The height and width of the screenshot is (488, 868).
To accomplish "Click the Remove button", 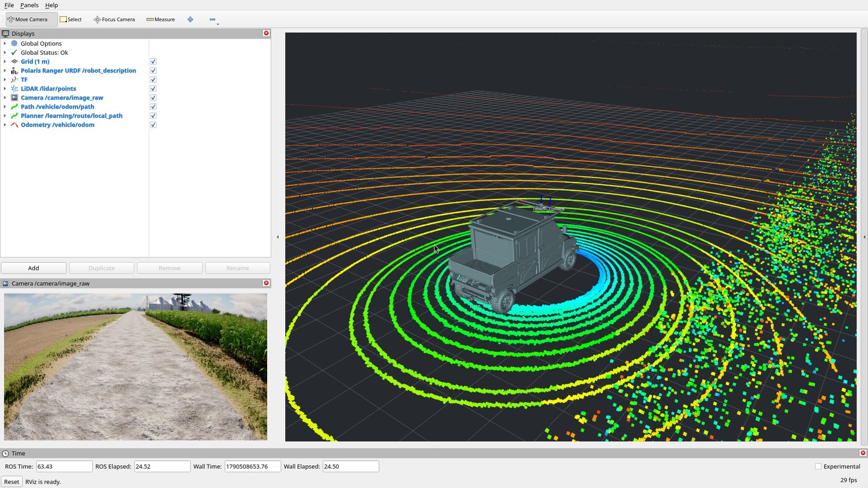I will (x=169, y=268).
